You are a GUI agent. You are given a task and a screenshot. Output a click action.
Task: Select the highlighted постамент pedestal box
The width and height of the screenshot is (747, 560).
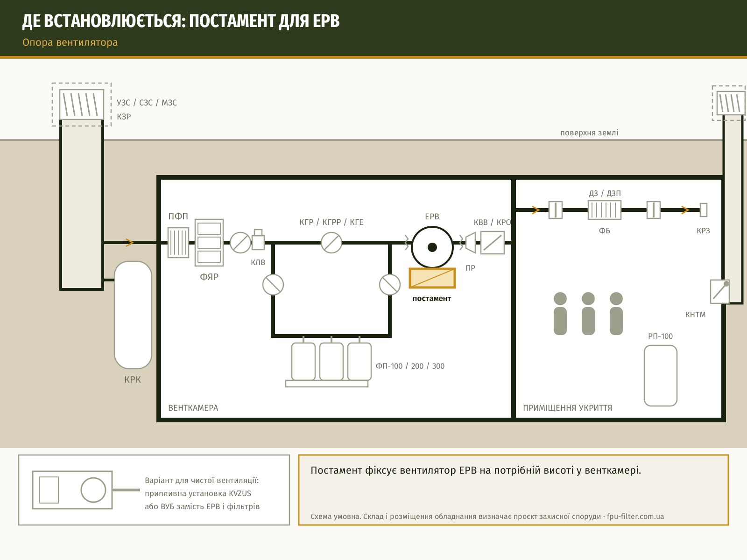point(432,278)
